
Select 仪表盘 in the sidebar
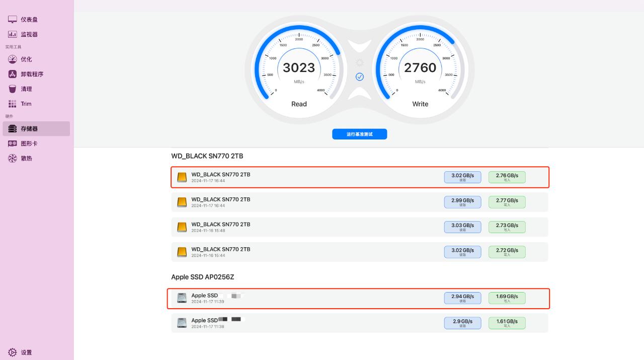[36, 20]
